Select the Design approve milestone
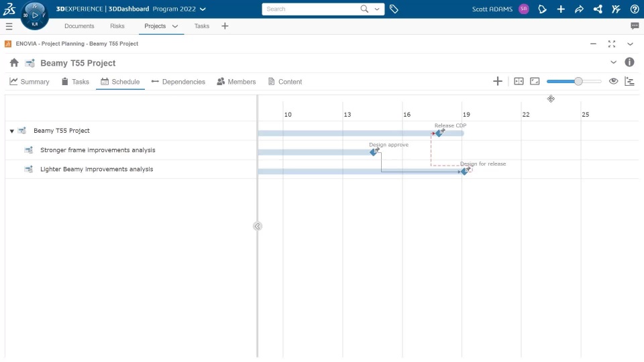This screenshot has width=644, height=362. 374,152
